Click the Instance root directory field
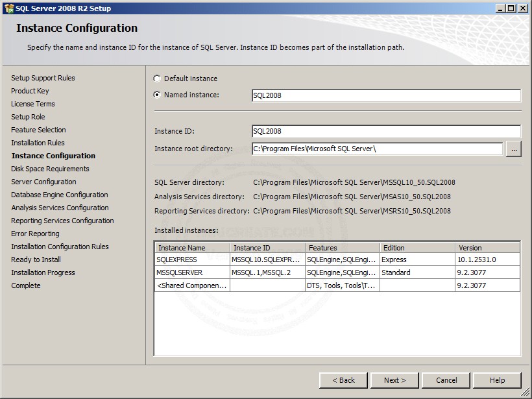The height and width of the screenshot is (399, 532). pos(378,149)
